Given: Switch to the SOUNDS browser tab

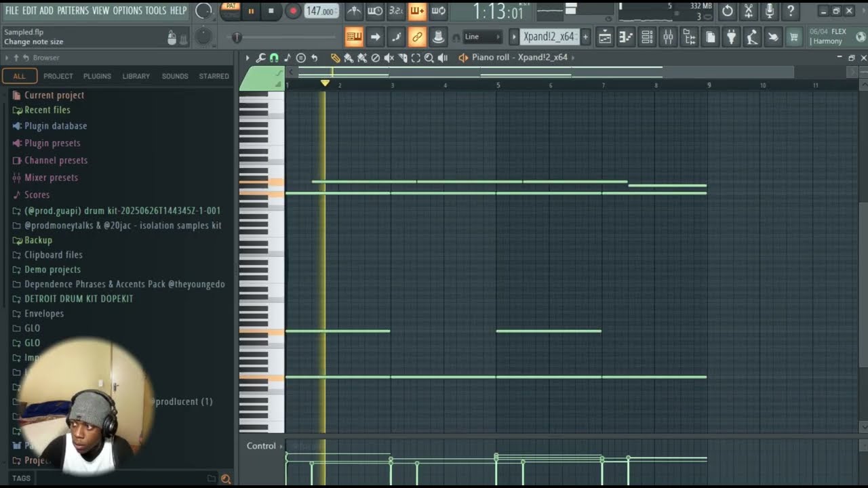Looking at the screenshot, I should pyautogui.click(x=175, y=76).
